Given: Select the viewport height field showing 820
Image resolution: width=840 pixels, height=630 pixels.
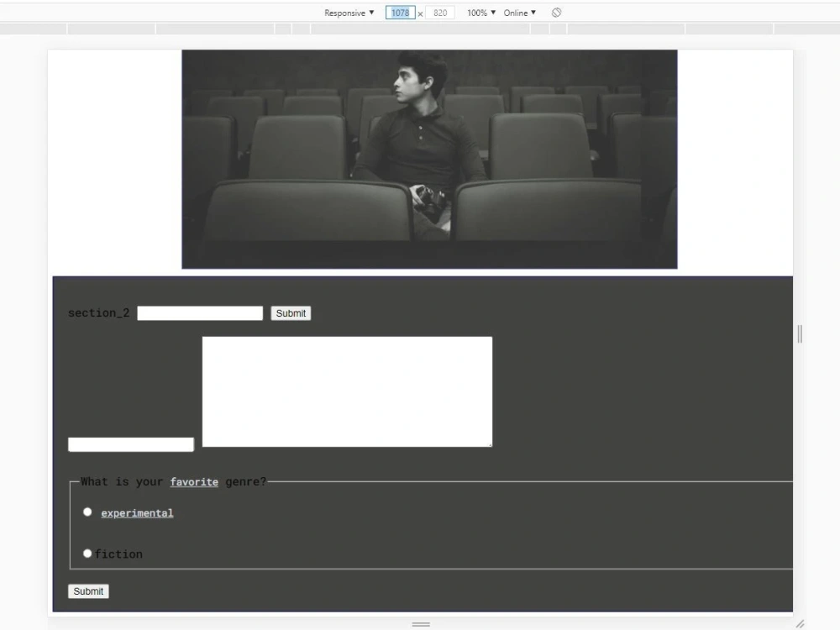Looking at the screenshot, I should click(x=440, y=13).
